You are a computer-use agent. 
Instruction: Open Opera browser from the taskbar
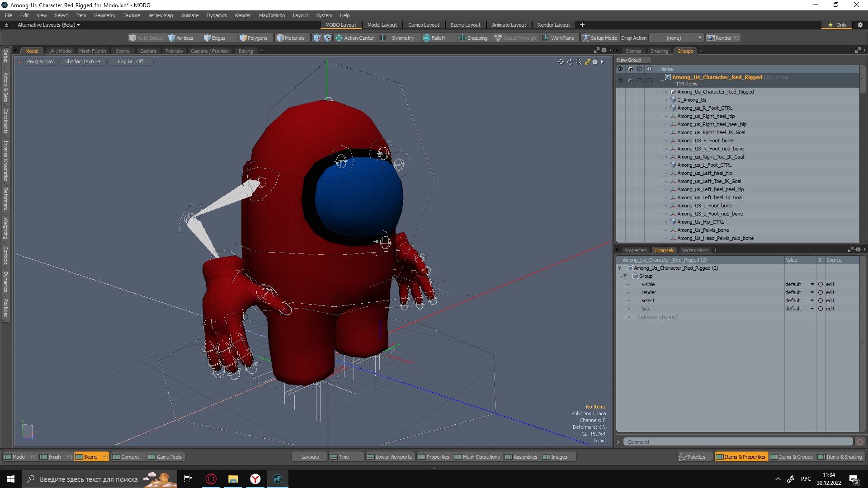(211, 479)
